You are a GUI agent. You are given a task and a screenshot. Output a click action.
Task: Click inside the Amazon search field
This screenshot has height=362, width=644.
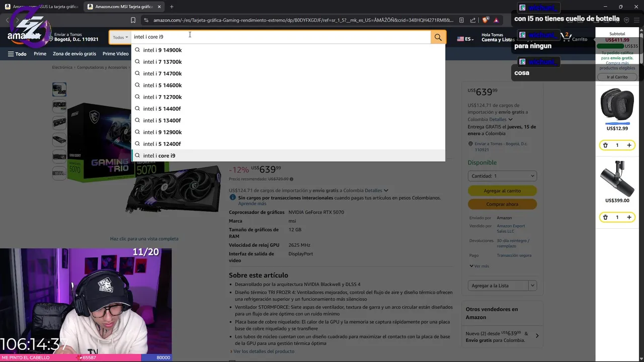click(281, 37)
